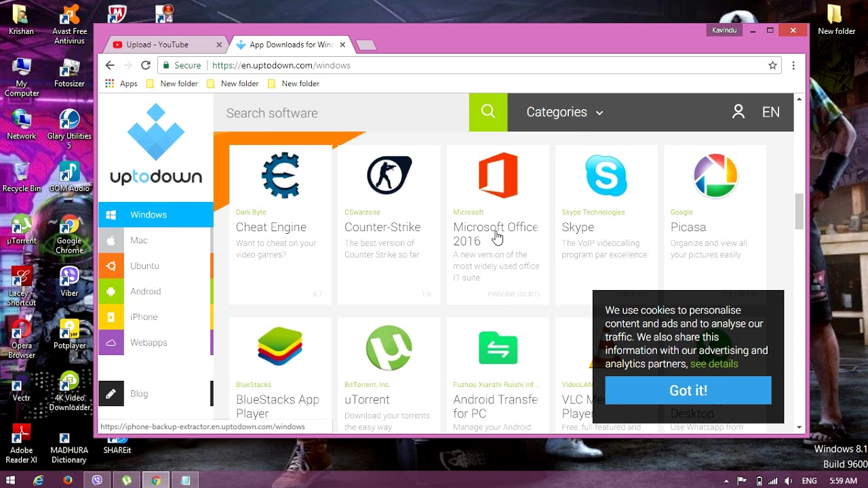Open Firefox from the taskbar
This screenshot has width=868, height=488.
click(68, 480)
